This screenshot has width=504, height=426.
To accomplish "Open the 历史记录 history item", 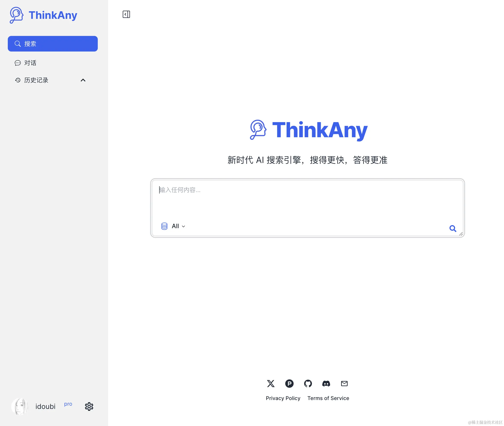I will [36, 80].
